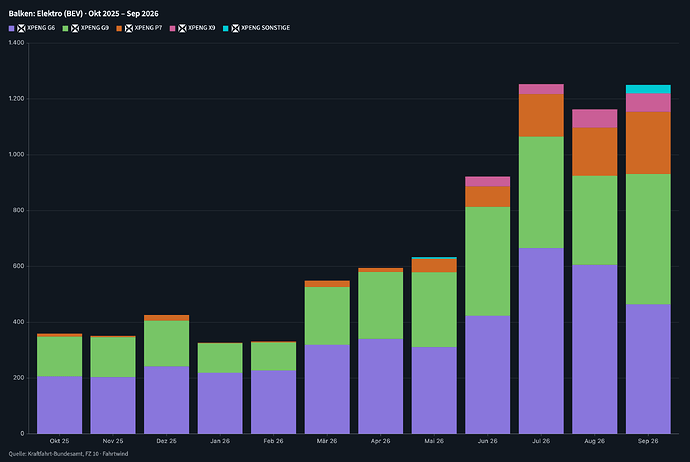Select the pink X9 segment of Jun 26 bar
690x462 pixels.
coord(488,181)
